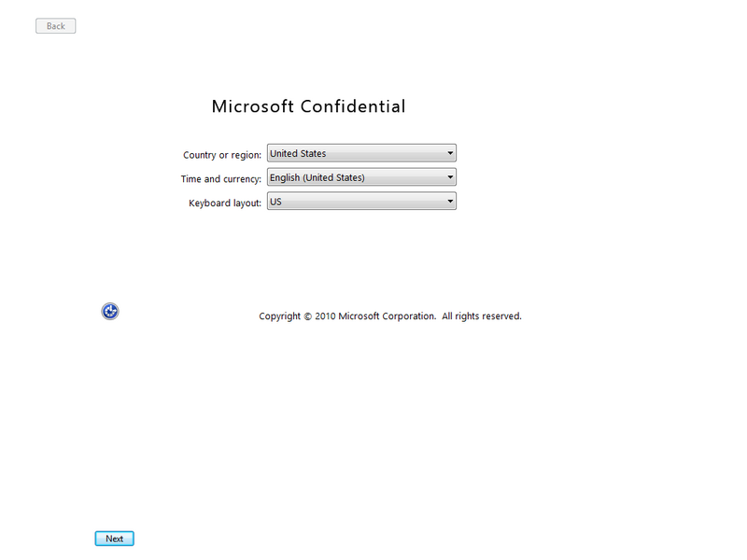The width and height of the screenshot is (747, 560).
Task: Click the Copyright 2010 Microsoft Corporation text
Action: tap(390, 316)
